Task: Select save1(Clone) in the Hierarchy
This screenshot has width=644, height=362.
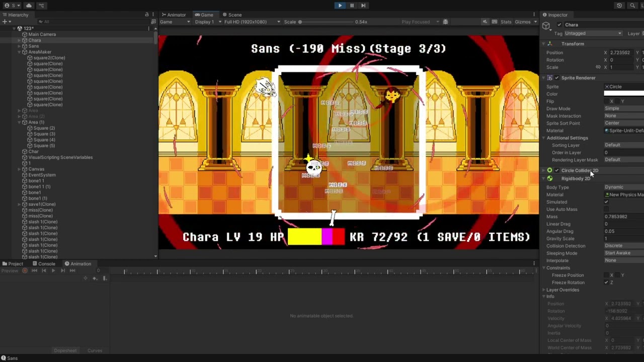Action: (42, 204)
